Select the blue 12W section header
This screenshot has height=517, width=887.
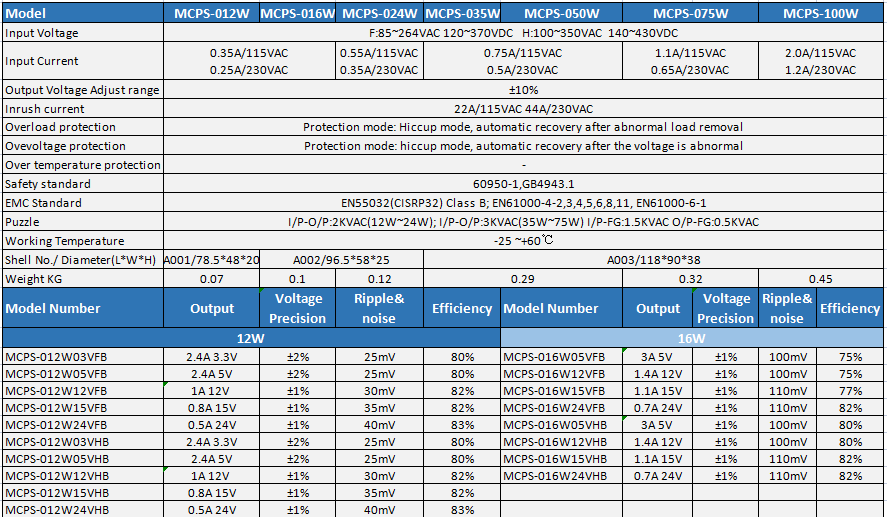tap(250, 338)
